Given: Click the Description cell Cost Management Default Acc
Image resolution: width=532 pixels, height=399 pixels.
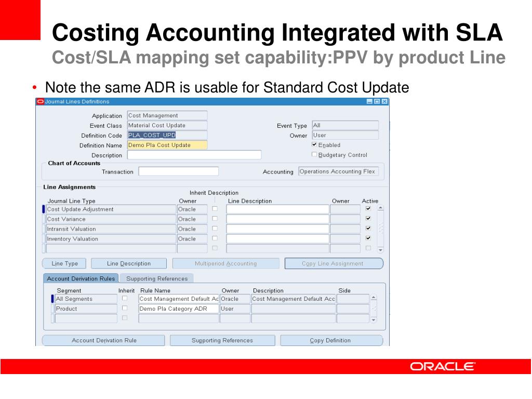Looking at the screenshot, I should point(294,299).
